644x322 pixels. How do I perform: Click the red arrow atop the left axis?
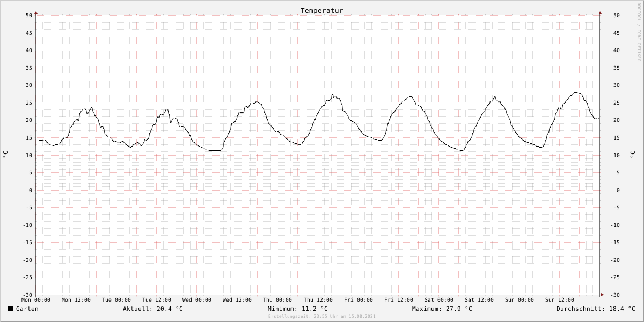point(36,12)
